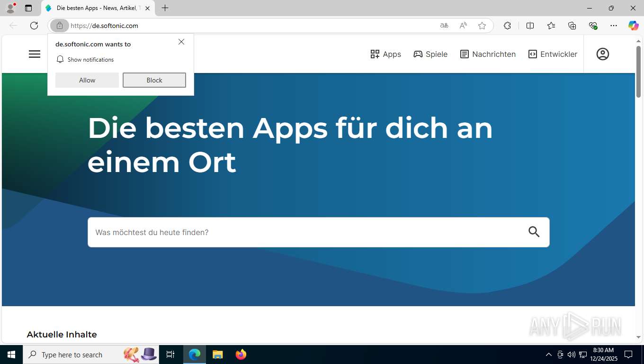
Task: Open Settings and more menu
Action: pos(614,26)
